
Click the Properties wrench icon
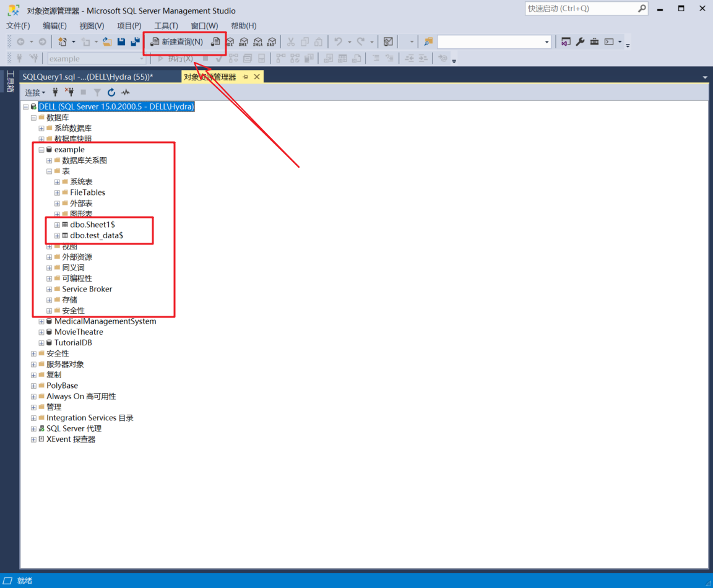pyautogui.click(x=580, y=42)
